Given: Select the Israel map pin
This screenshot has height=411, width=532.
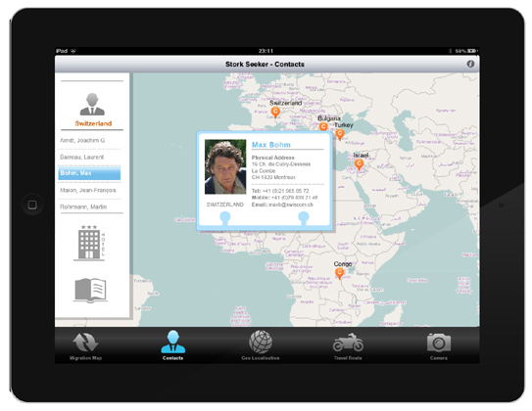Looking at the screenshot, I should (359, 164).
